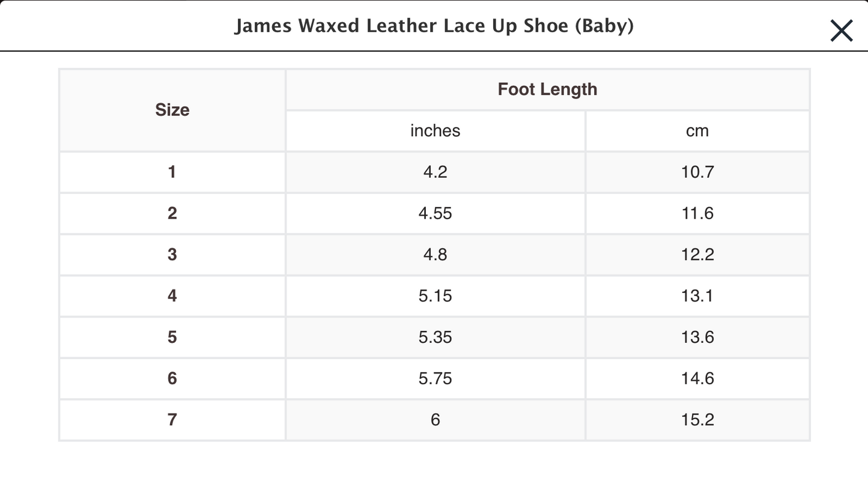
Task: Click the Foot Length header
Action: (x=547, y=89)
